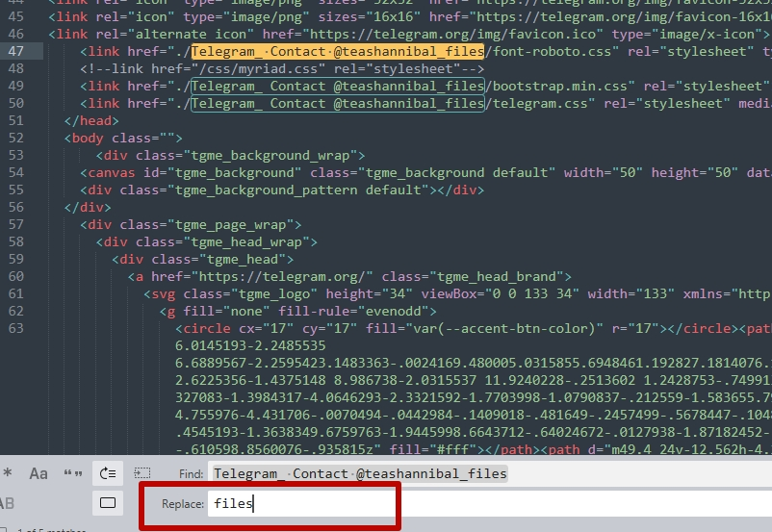Click "tgme_background_wrap" class value
Screen dimensions: 772x532
tap(270, 156)
